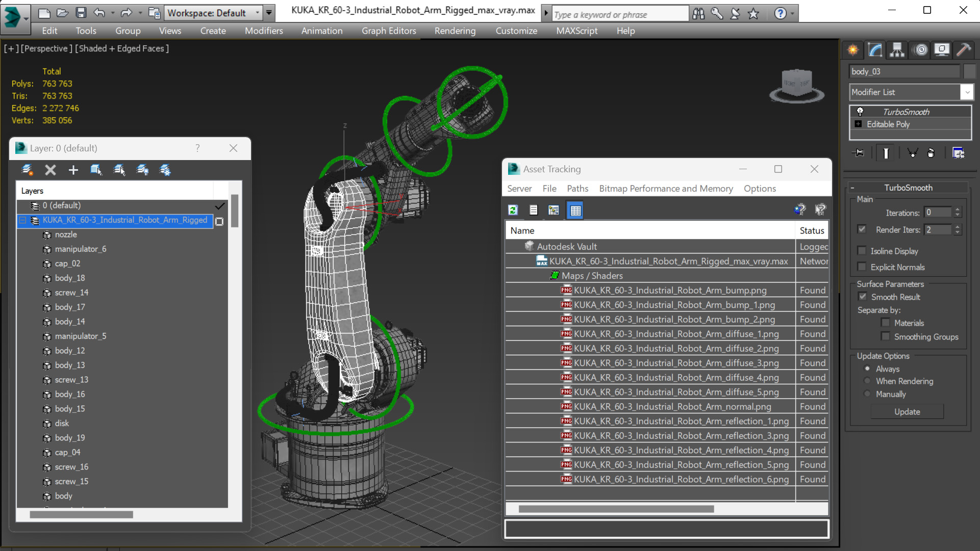Open the Hierarchy command panel tab
The image size is (980, 551).
pyautogui.click(x=897, y=50)
